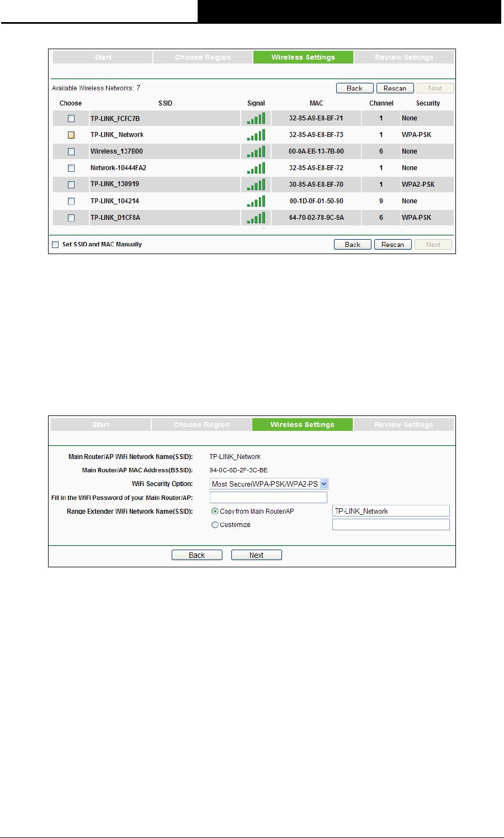This screenshot has width=504, height=838.
Task: Open the WiFi Security Option dropdown
Action: tap(269, 484)
